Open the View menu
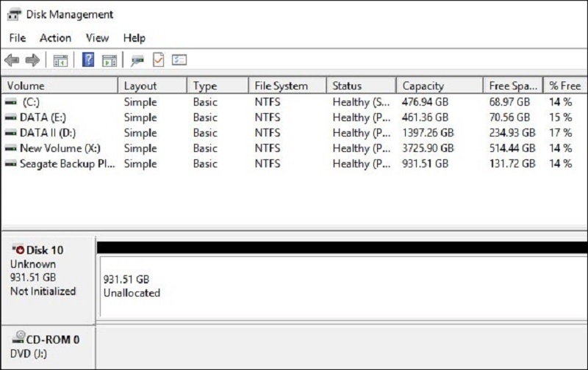 [x=97, y=37]
